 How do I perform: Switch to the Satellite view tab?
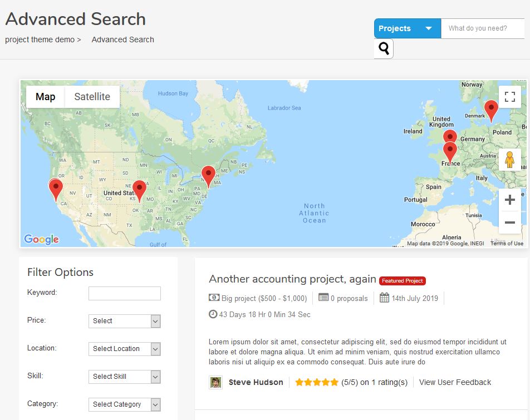(x=92, y=97)
